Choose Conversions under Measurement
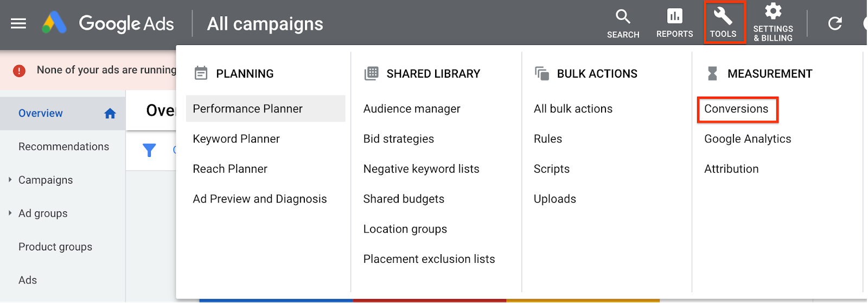Screen dimensions: 868x303 point(736,109)
